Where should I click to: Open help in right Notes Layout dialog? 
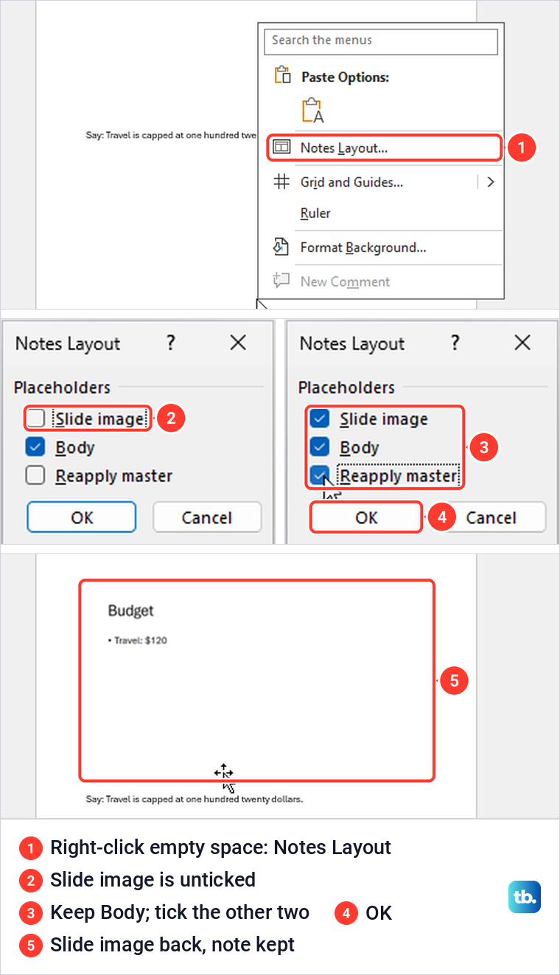coord(455,342)
